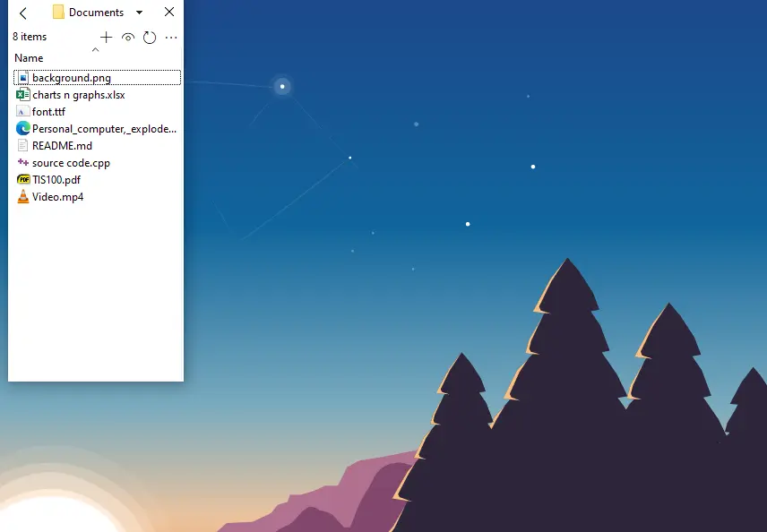Select charts n graphs.xlsx file name
767x532 pixels.
coord(79,95)
